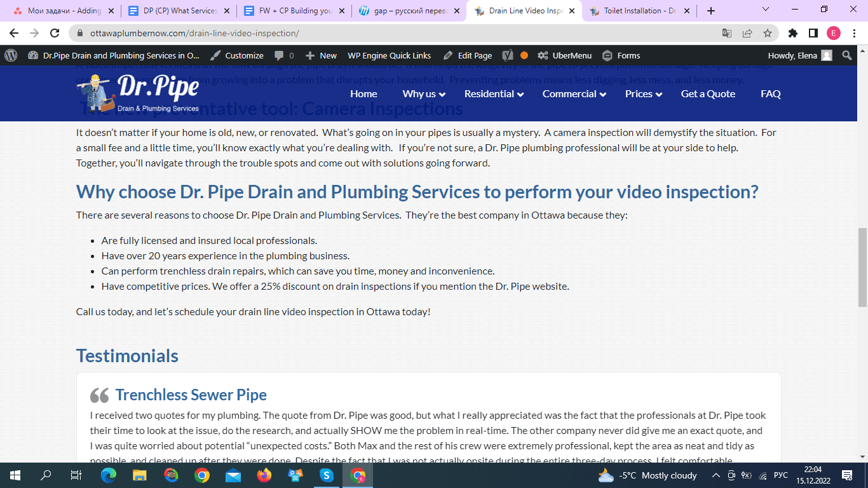Open a new browser tab with plus button
Image resolution: width=868 pixels, height=488 pixels.
click(x=711, y=11)
